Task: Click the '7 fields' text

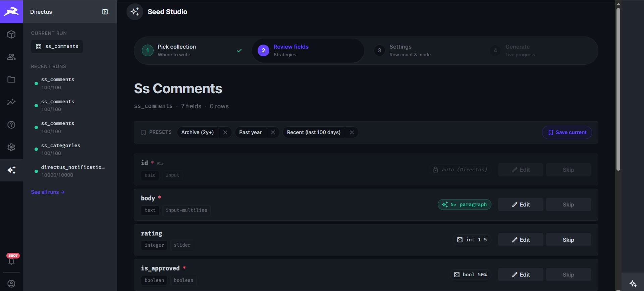Action: (x=191, y=106)
